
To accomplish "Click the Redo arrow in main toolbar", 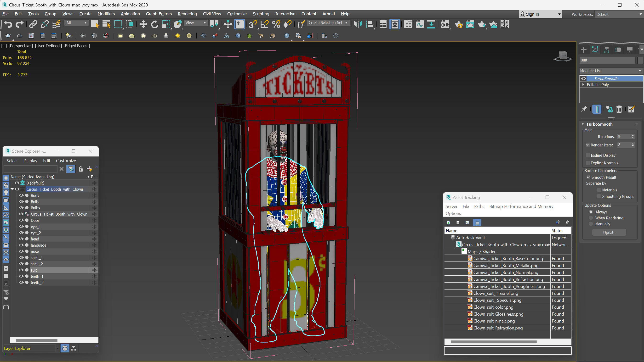I will click(19, 24).
